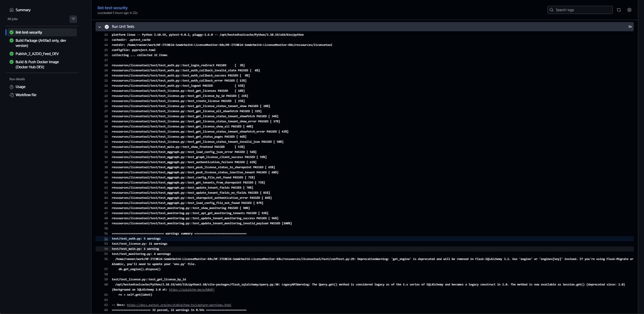Click the magnifier icon in the search box
The image size is (644, 314).
coord(552,10)
